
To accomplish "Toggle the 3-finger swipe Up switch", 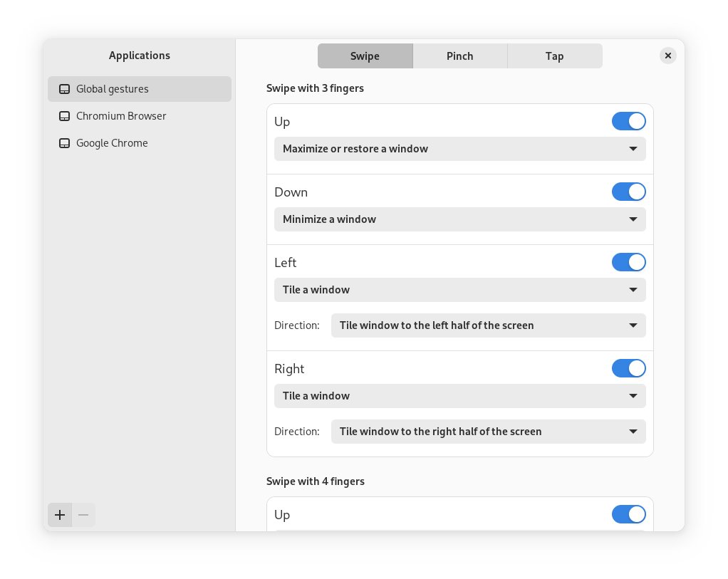I will pyautogui.click(x=629, y=121).
